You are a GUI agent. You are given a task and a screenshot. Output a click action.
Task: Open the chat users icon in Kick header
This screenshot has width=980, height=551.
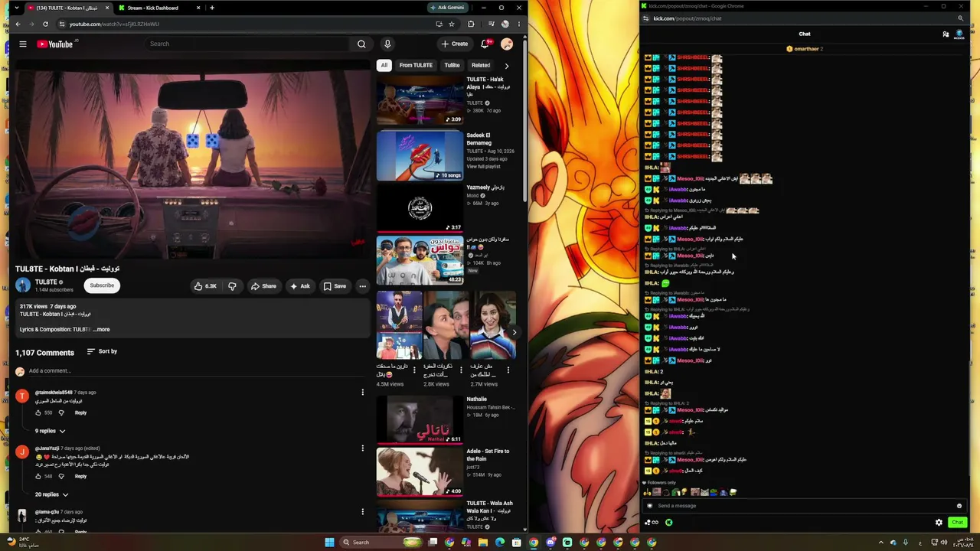[946, 34]
